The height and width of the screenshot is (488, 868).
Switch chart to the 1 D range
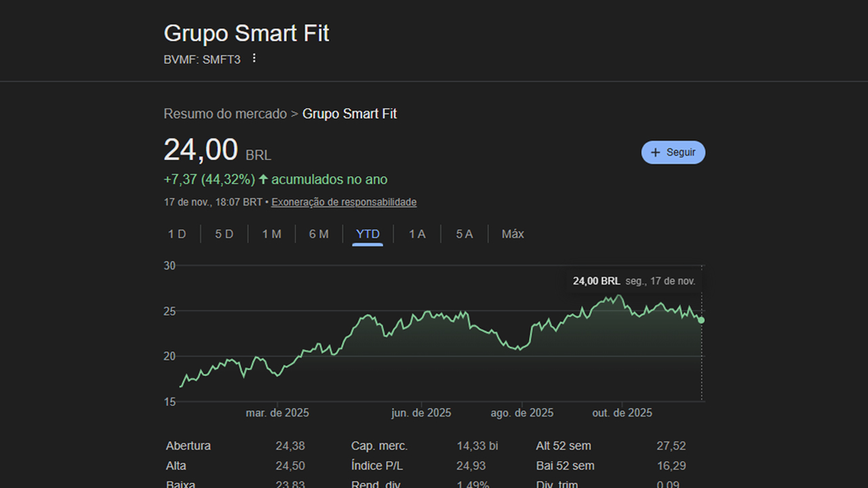[x=177, y=234]
